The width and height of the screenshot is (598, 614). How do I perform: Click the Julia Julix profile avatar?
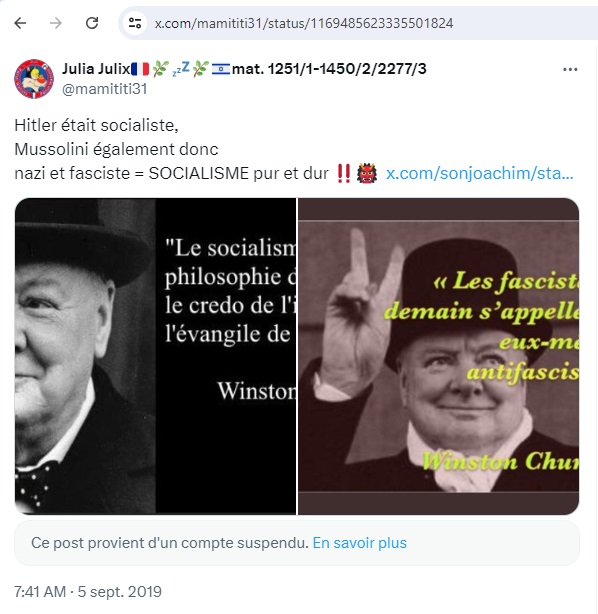(34, 79)
